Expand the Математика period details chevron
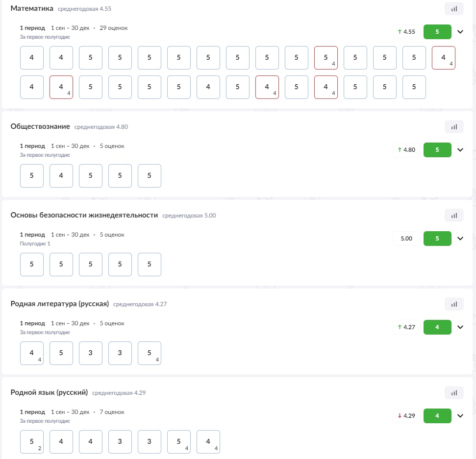Screen dimensions: 476x459 460,31
